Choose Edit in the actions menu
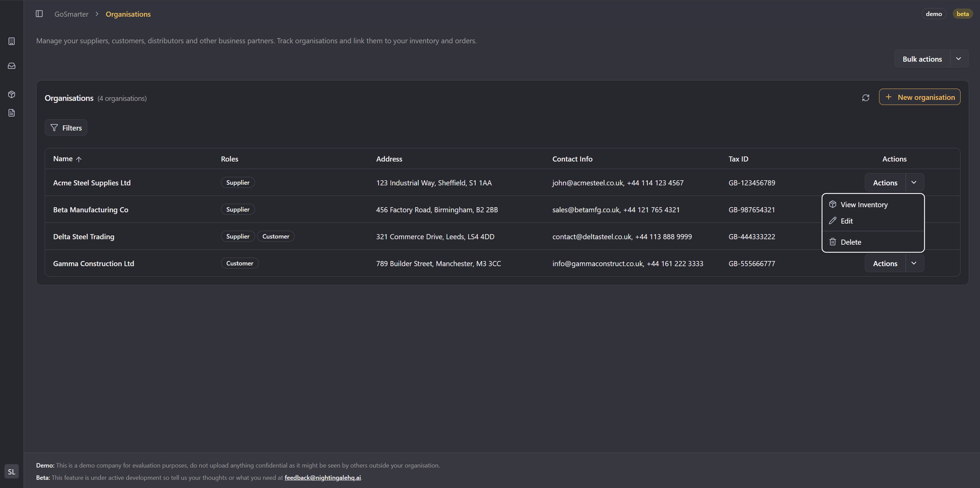The width and height of the screenshot is (980, 488). click(x=846, y=221)
